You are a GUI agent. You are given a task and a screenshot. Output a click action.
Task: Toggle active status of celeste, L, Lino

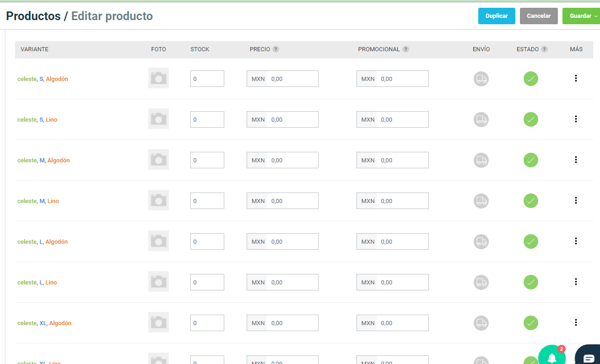coord(531,282)
